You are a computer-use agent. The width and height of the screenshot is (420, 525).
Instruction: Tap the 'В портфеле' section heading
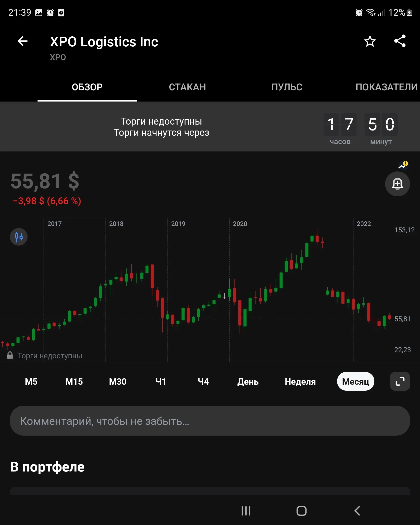[47, 467]
